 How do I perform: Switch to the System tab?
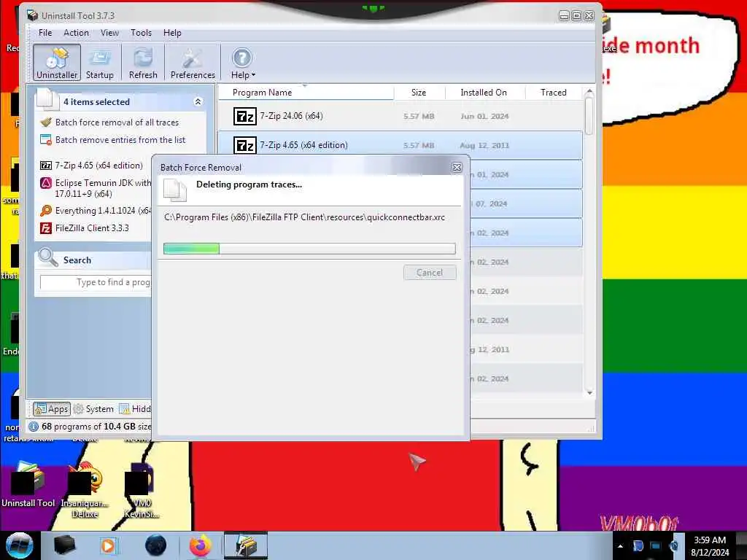click(x=94, y=409)
